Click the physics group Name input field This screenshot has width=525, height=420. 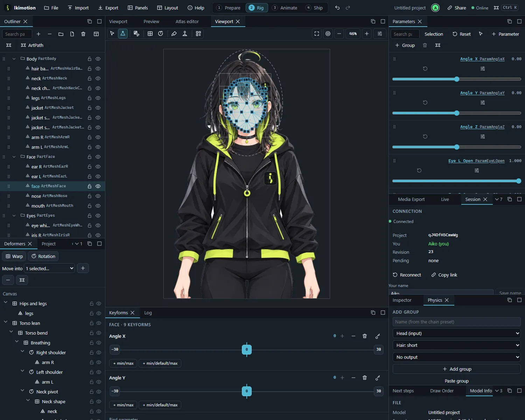coord(457,322)
